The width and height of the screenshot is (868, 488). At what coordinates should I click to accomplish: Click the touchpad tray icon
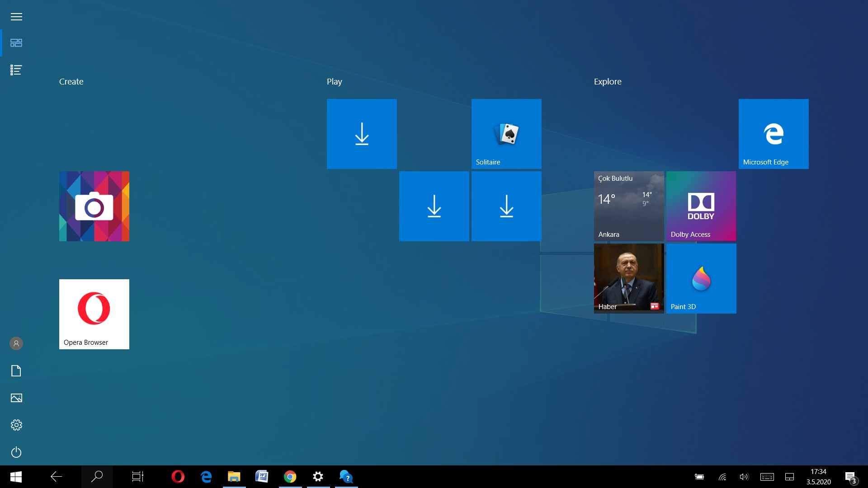pyautogui.click(x=790, y=477)
